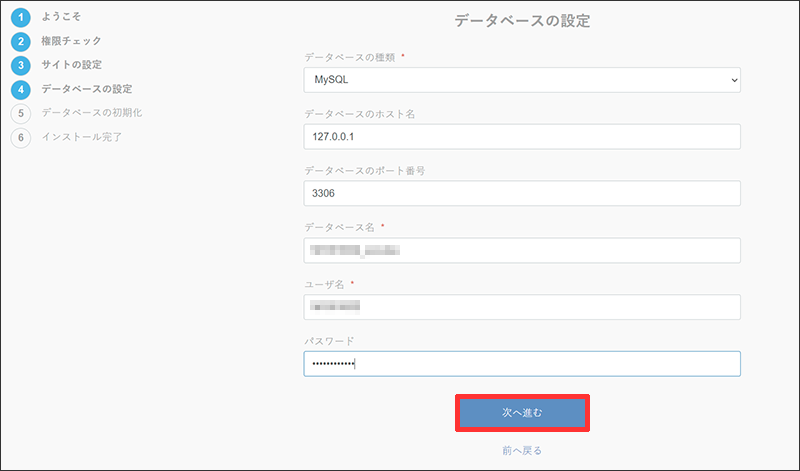Click the port number field showing 3306
This screenshot has width=800, height=471.
click(521, 193)
